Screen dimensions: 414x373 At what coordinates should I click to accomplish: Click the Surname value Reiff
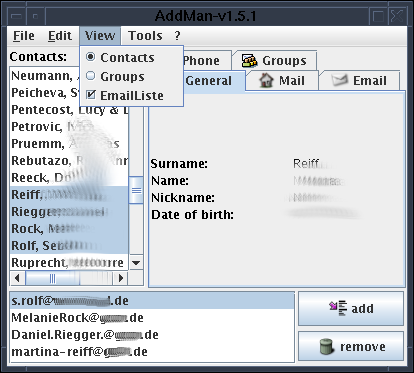(306, 164)
